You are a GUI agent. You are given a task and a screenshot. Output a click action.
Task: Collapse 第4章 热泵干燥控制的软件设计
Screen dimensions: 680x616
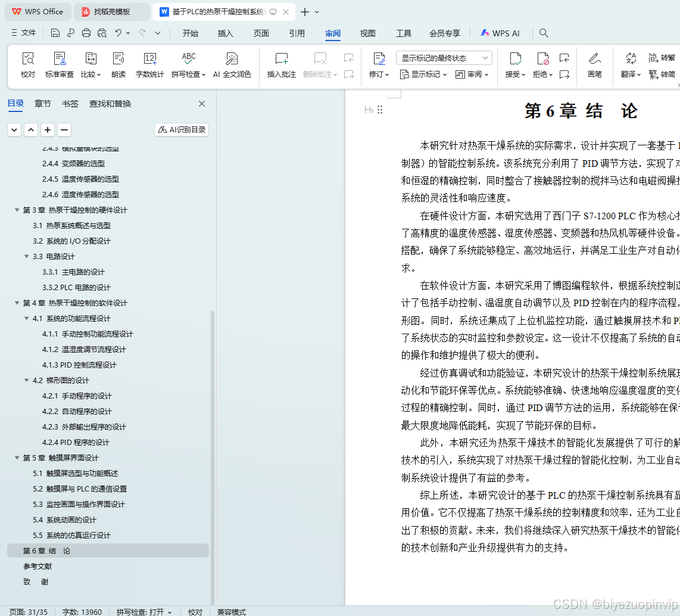click(17, 303)
